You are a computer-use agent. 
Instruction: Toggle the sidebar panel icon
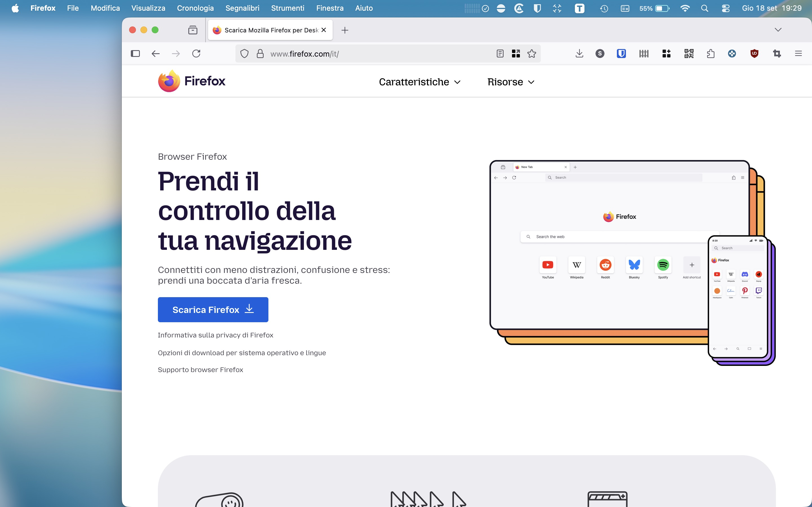point(135,54)
